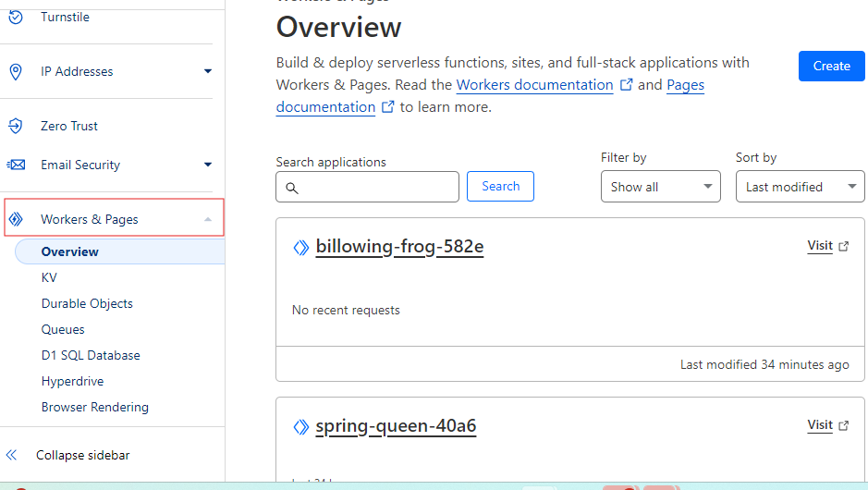The image size is (868, 490).
Task: Click the Workers & Pages diamond icon
Action: (15, 219)
